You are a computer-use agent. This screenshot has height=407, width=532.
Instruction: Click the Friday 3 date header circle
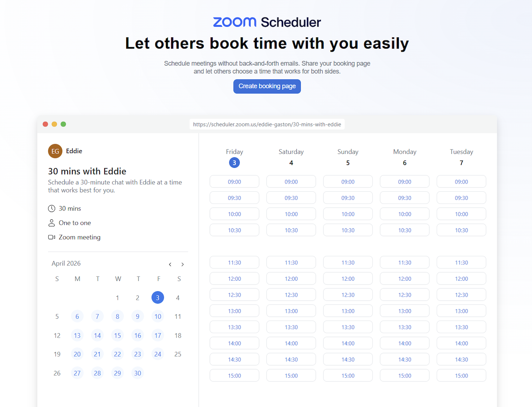click(x=234, y=163)
